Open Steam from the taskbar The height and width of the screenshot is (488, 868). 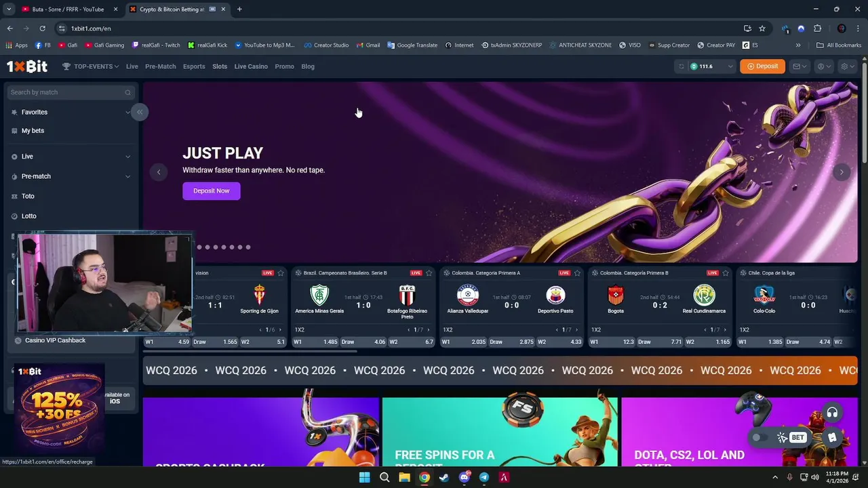coord(444,477)
